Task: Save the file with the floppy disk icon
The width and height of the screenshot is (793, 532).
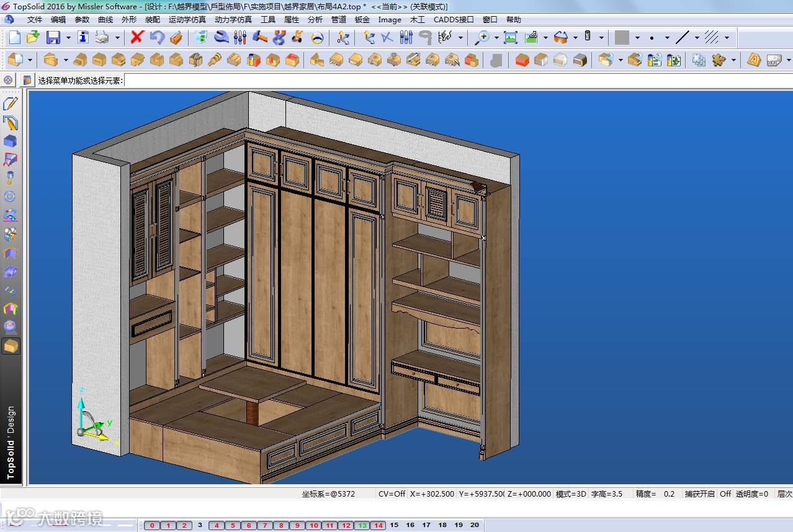Action: point(53,37)
